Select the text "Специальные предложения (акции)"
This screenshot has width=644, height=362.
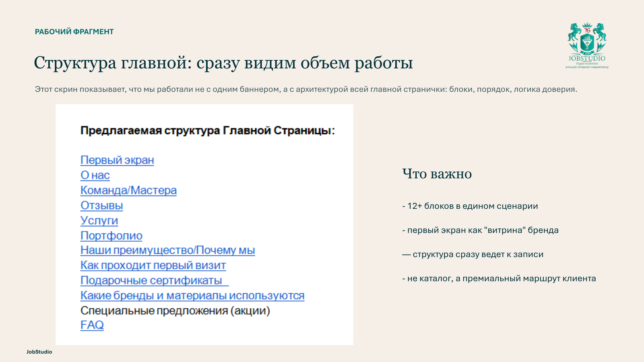[175, 311]
